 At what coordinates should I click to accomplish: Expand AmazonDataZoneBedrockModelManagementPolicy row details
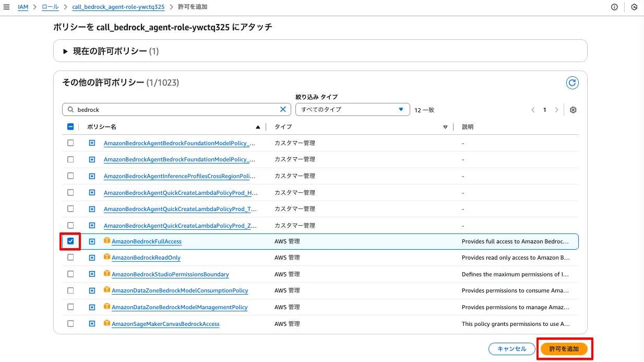[92, 307]
